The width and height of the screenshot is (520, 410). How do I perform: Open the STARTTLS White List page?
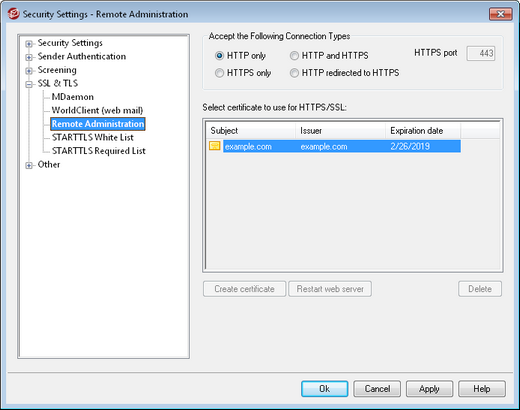pos(93,137)
